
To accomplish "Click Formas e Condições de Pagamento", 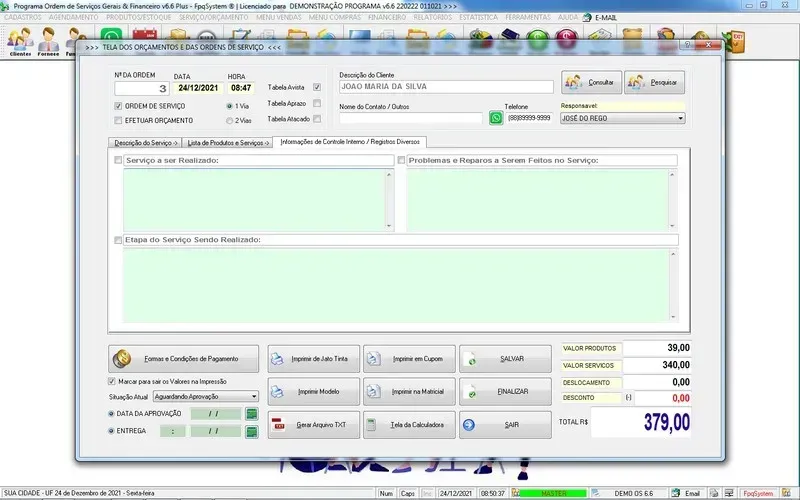I will [184, 358].
